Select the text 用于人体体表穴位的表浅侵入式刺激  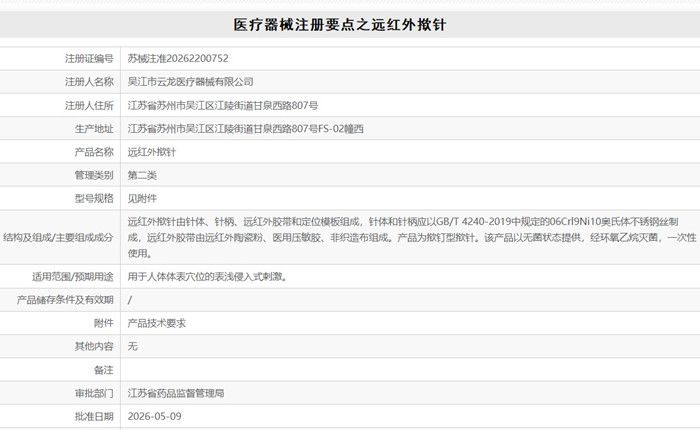point(208,276)
